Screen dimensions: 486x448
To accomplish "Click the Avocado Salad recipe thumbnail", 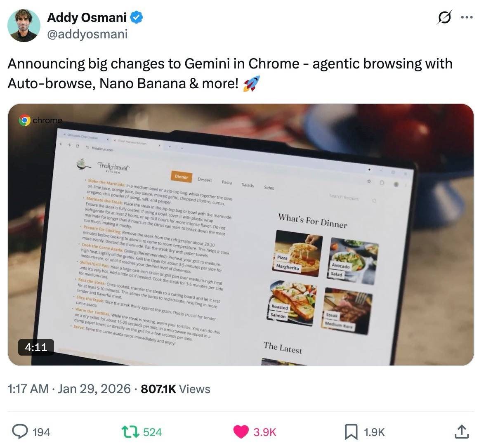I will pyautogui.click(x=353, y=261).
